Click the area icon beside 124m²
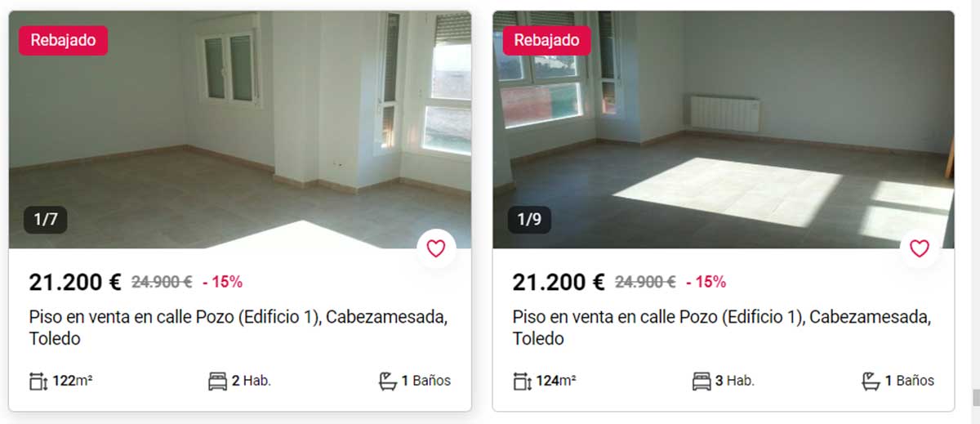This screenshot has height=424, width=980. click(522, 381)
